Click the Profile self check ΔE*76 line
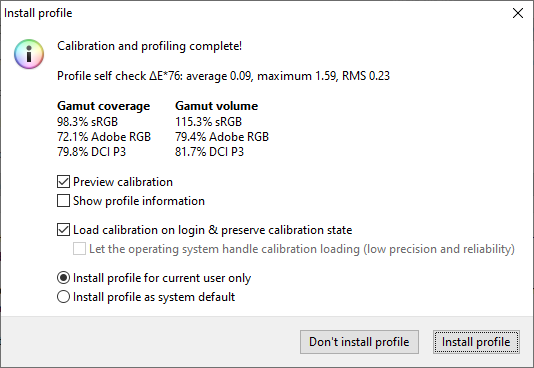Image resolution: width=534 pixels, height=368 pixels. 223,76
